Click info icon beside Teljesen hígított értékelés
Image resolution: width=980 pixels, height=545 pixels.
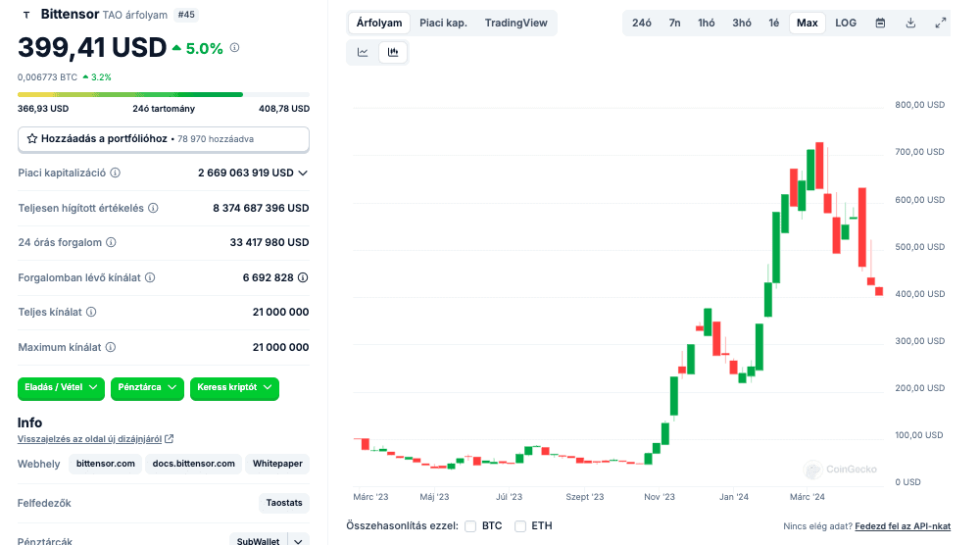pos(153,208)
